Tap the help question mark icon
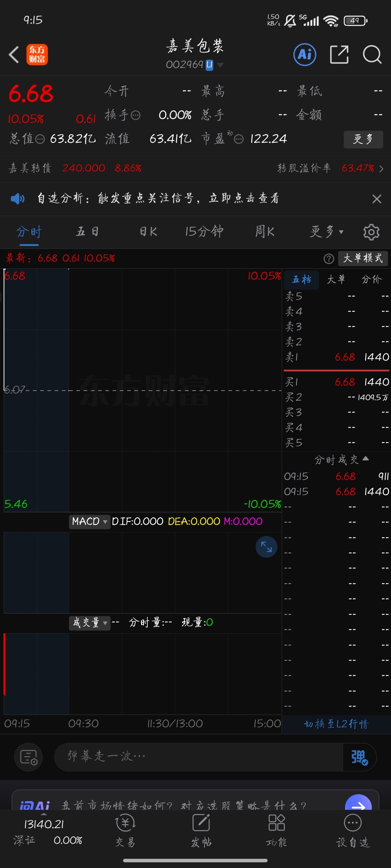This screenshot has height=868, width=391. (329, 259)
